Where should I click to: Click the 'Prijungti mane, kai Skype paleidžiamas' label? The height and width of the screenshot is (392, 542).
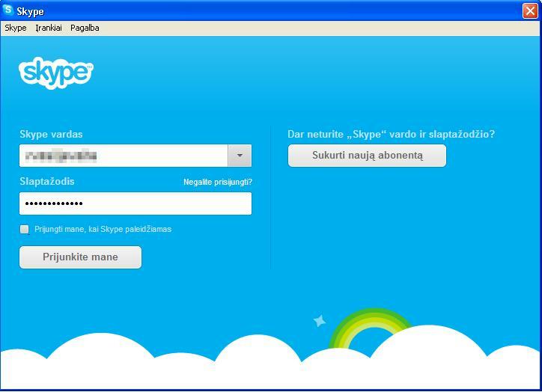click(103, 230)
